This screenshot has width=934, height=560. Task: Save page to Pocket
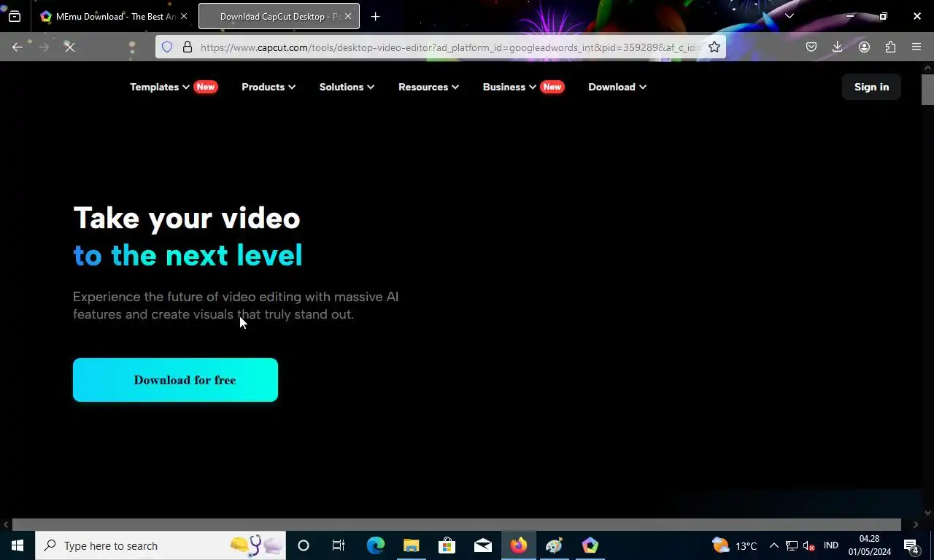tap(811, 47)
